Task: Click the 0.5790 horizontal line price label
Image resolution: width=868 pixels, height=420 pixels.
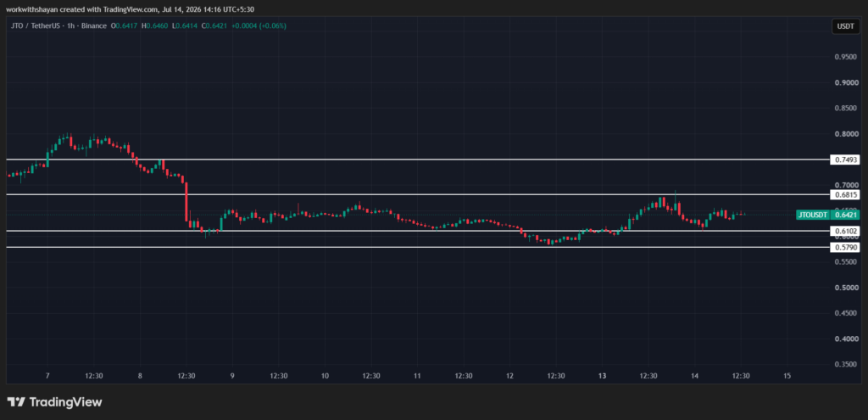Action: click(x=845, y=247)
